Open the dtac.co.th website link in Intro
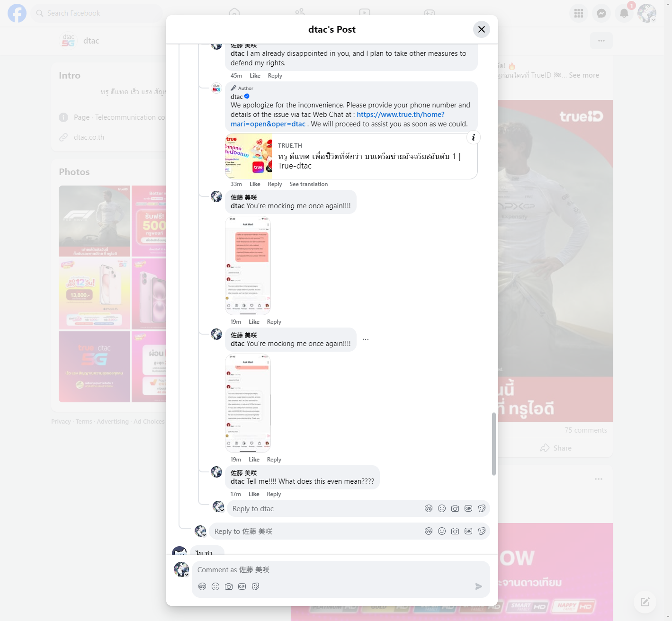Screen dimensions: 672x621 [89, 137]
